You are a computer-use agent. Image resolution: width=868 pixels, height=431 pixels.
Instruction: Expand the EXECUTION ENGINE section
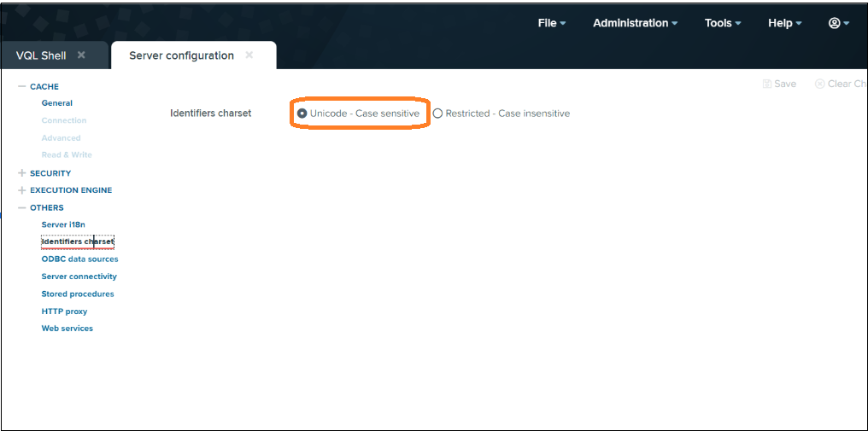22,190
